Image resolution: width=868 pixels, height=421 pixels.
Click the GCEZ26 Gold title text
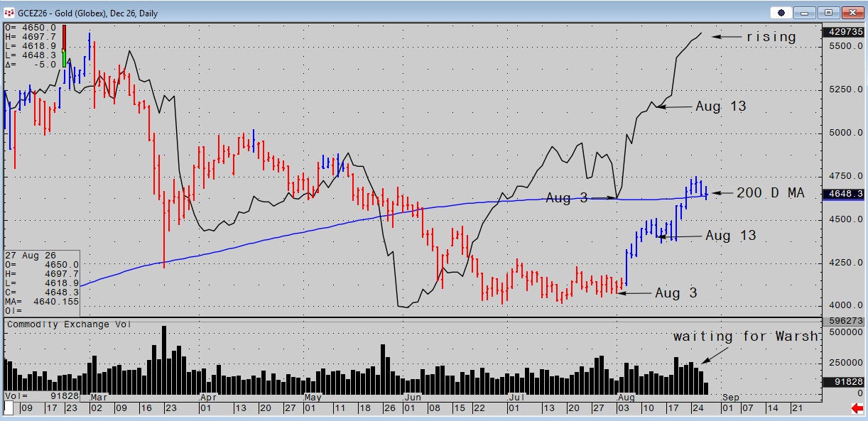(89, 13)
